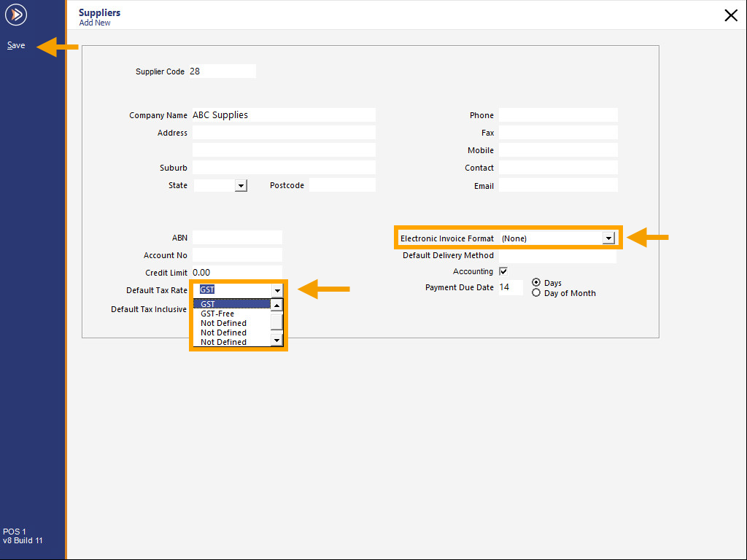The image size is (747, 560).
Task: Select the Day of Month radio button
Action: tap(536, 293)
